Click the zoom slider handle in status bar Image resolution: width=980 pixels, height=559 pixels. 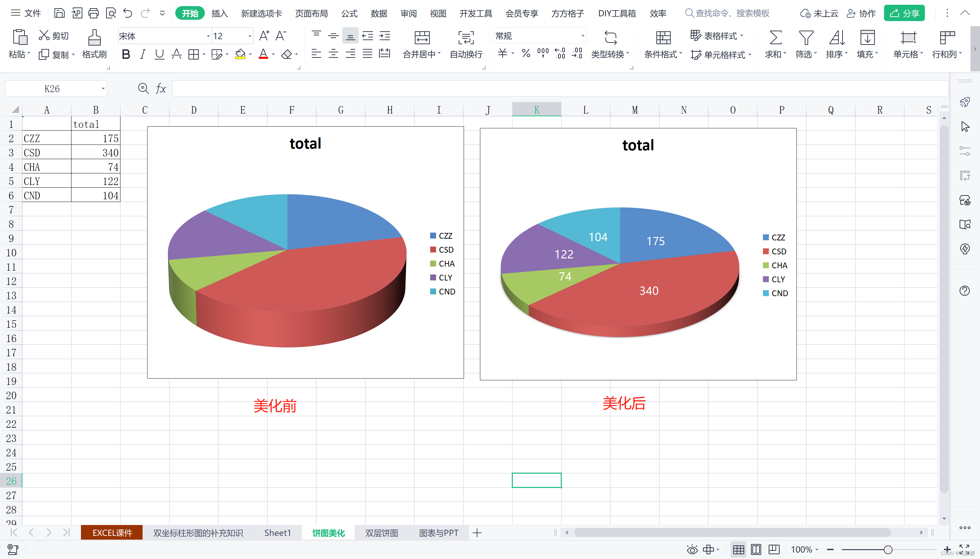[x=887, y=549]
